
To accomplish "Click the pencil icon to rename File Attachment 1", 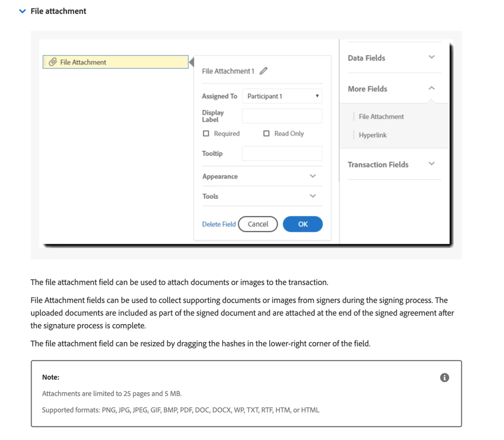I will 263,71.
